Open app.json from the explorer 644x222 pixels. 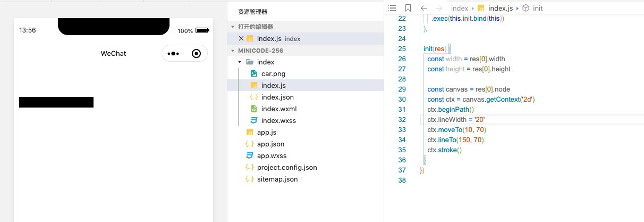270,144
